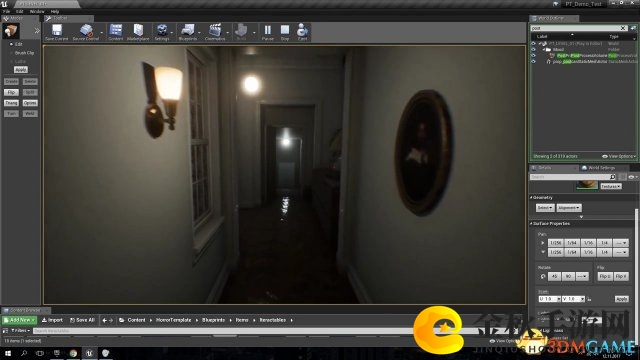Viewport: 640px width, 360px height.
Task: Click the Flip button in Modes panel
Action: 11,92
